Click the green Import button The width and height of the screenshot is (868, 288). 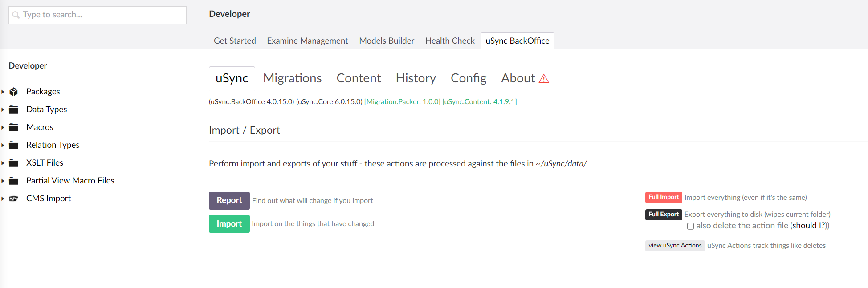(x=229, y=224)
